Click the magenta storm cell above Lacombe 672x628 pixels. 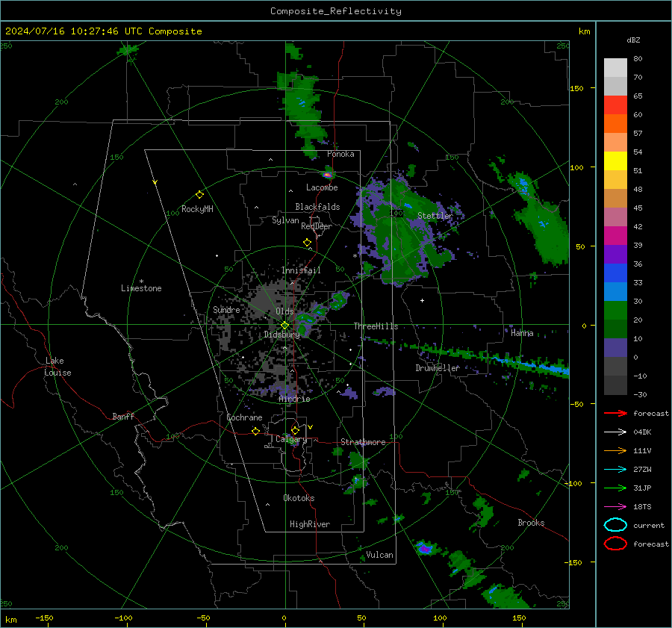(328, 175)
